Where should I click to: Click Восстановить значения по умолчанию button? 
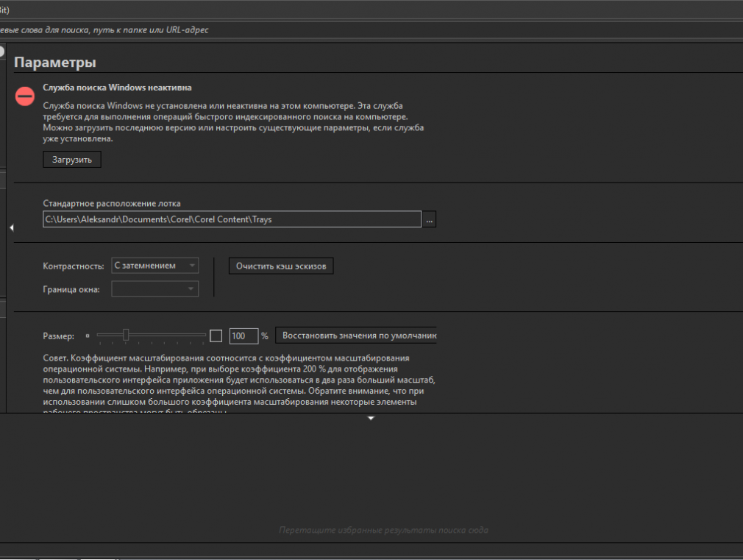(x=356, y=336)
